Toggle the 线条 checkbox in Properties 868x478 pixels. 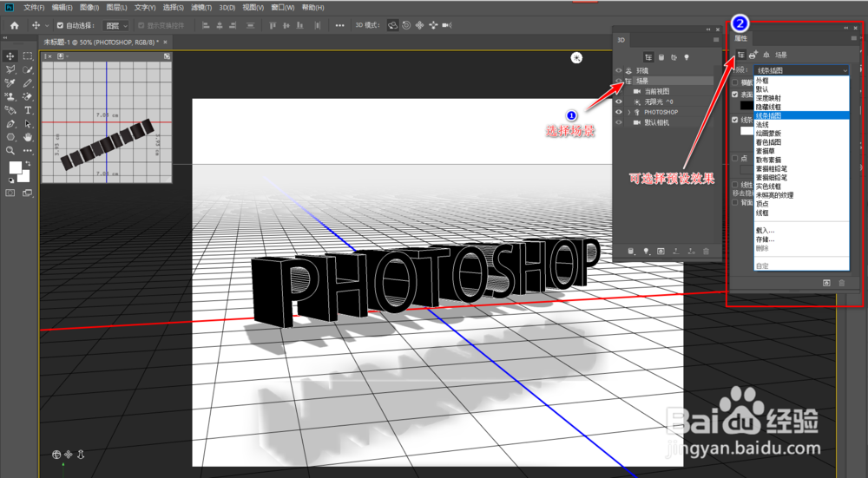735,120
